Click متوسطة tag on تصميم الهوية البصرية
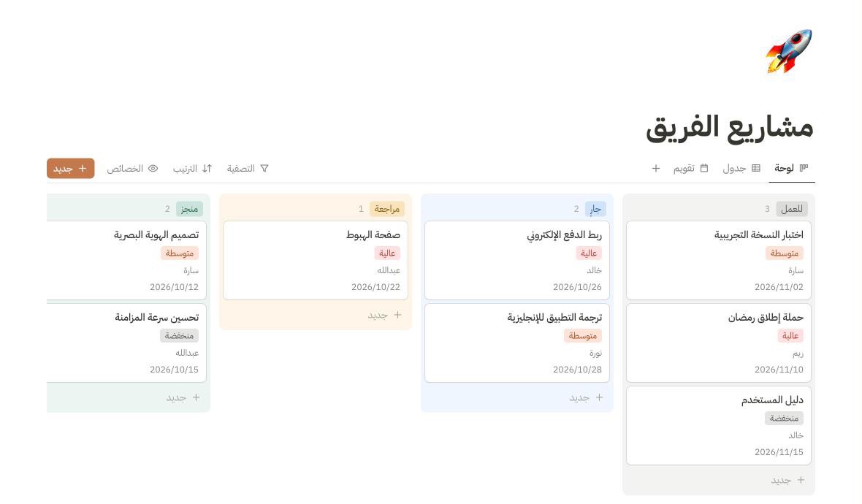 point(180,253)
